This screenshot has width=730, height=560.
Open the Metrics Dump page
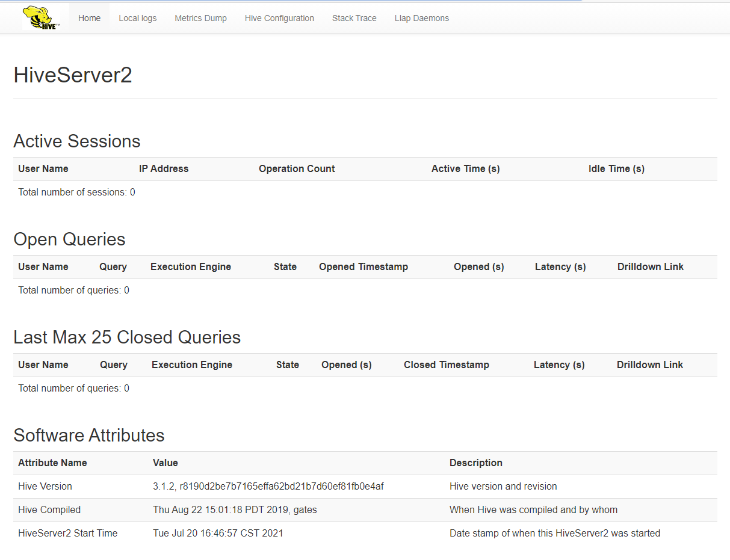200,18
